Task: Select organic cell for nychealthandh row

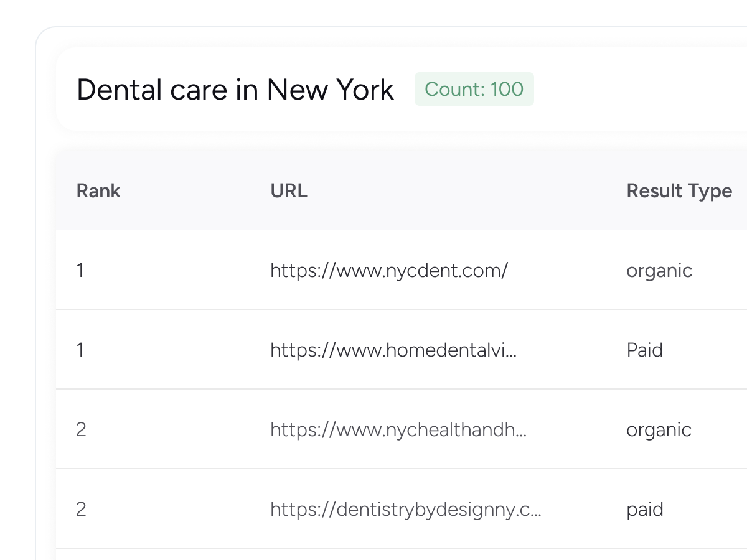Action: point(659,429)
